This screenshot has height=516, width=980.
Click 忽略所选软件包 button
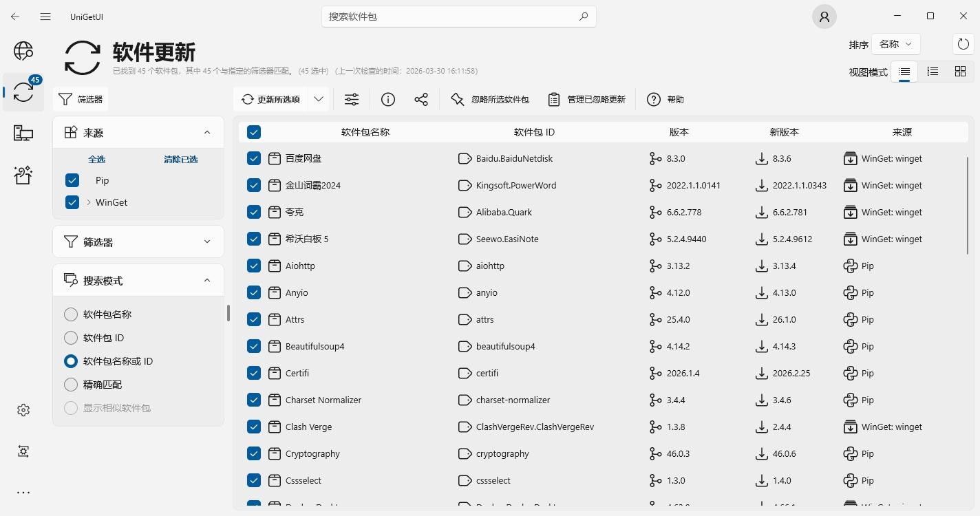[490, 100]
